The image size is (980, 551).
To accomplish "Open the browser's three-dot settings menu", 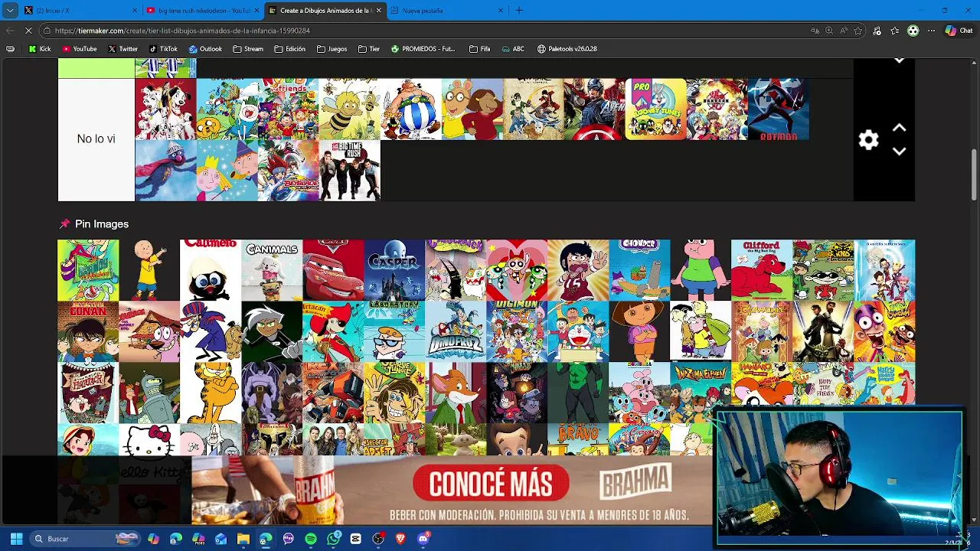I will 931,31.
